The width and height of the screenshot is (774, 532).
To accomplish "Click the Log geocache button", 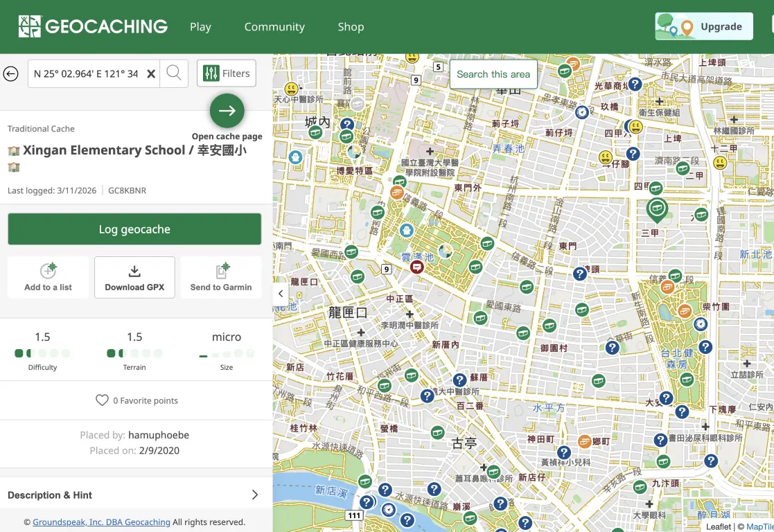I will 134,229.
